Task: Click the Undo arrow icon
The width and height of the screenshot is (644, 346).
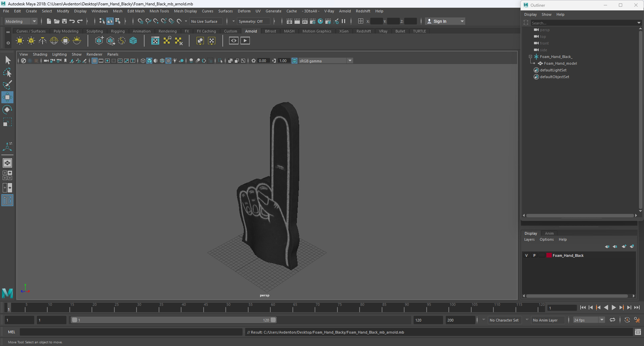Action: [x=72, y=21]
